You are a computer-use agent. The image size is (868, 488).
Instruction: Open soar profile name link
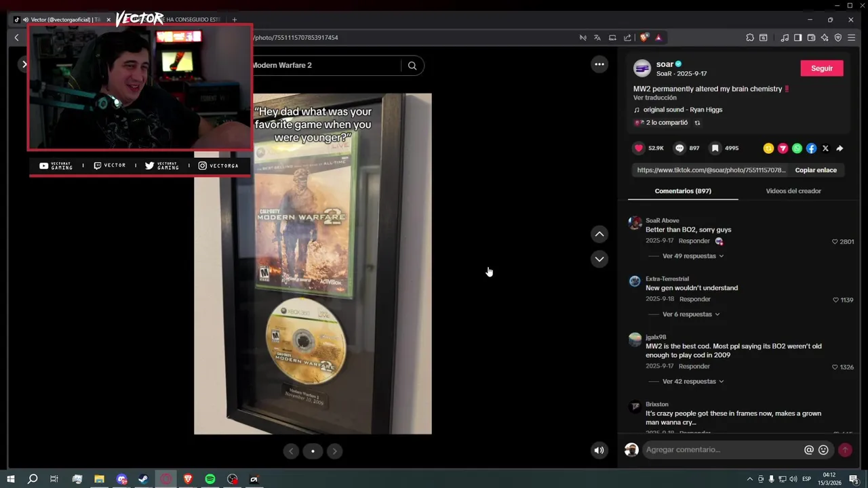[x=665, y=64]
